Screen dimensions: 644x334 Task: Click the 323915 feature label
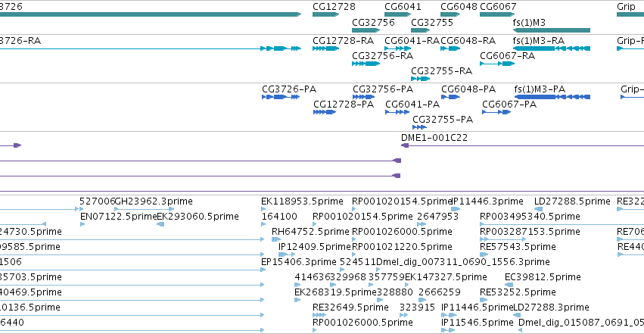[x=417, y=307]
